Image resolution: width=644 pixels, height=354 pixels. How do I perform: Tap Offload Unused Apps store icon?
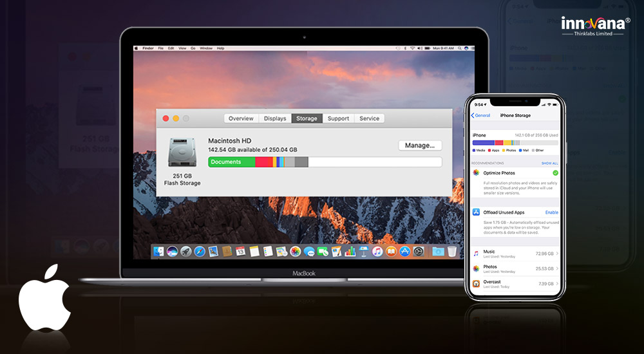tap(476, 212)
